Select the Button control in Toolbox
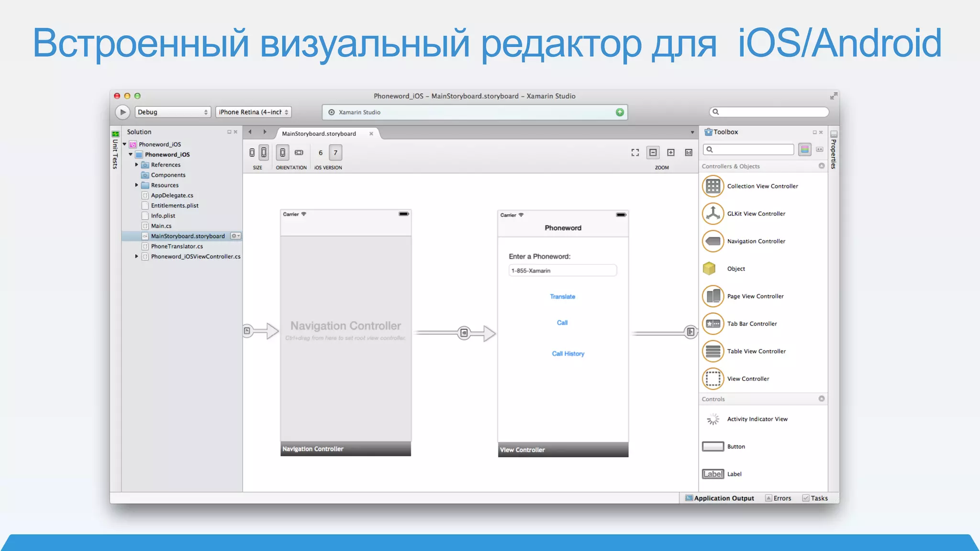Image resolution: width=980 pixels, height=551 pixels. coord(763,447)
